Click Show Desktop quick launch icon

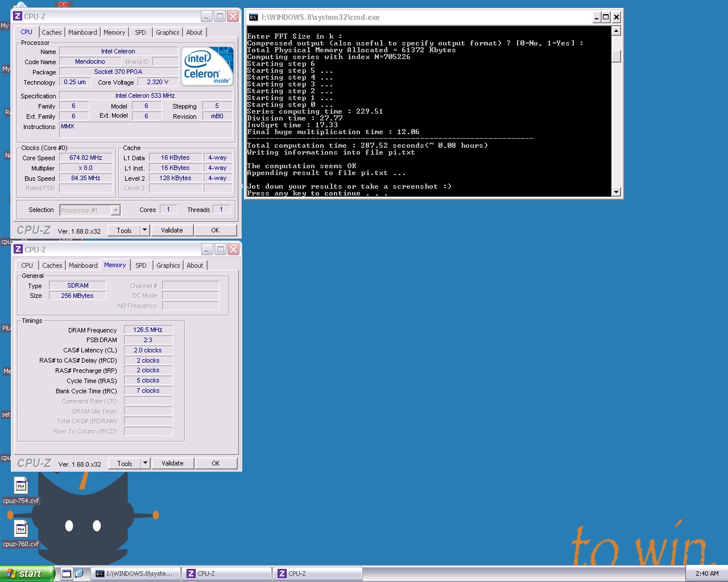click(x=67, y=573)
